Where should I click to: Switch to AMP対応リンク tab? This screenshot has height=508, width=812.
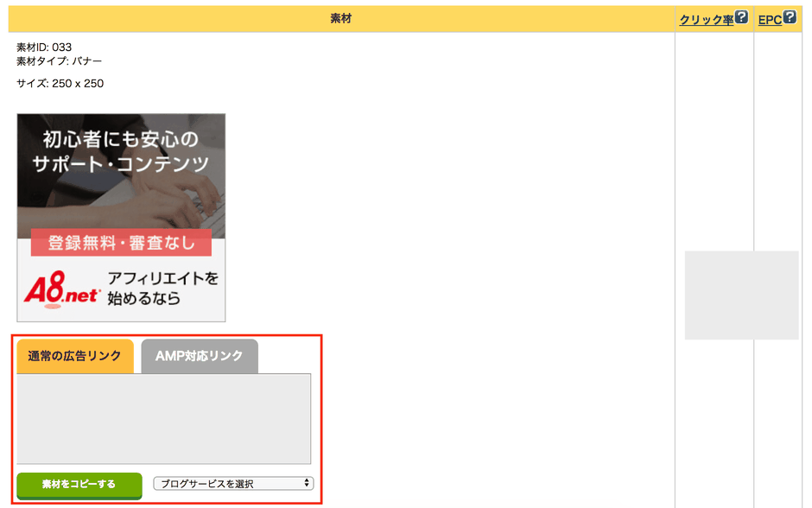tap(200, 356)
